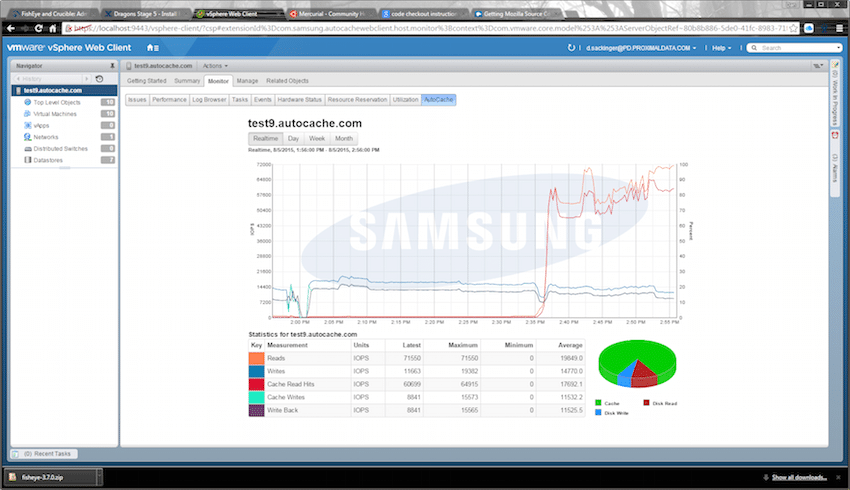
Task: Open the Chrome hamburger menu
Action: (840, 28)
